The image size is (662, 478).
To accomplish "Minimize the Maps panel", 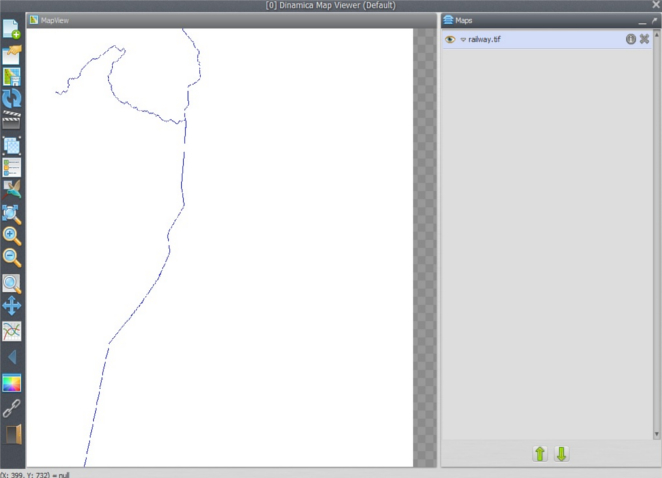I will pyautogui.click(x=642, y=20).
